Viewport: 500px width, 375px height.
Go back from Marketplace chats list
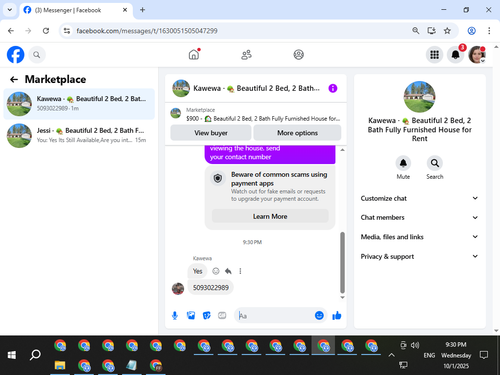click(14, 79)
